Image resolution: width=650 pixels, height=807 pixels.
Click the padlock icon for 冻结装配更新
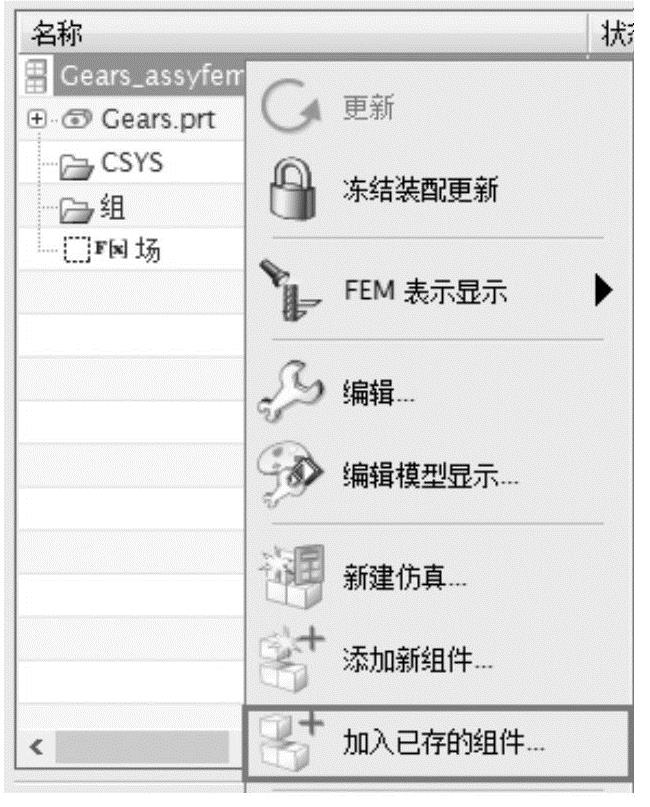pos(283,192)
